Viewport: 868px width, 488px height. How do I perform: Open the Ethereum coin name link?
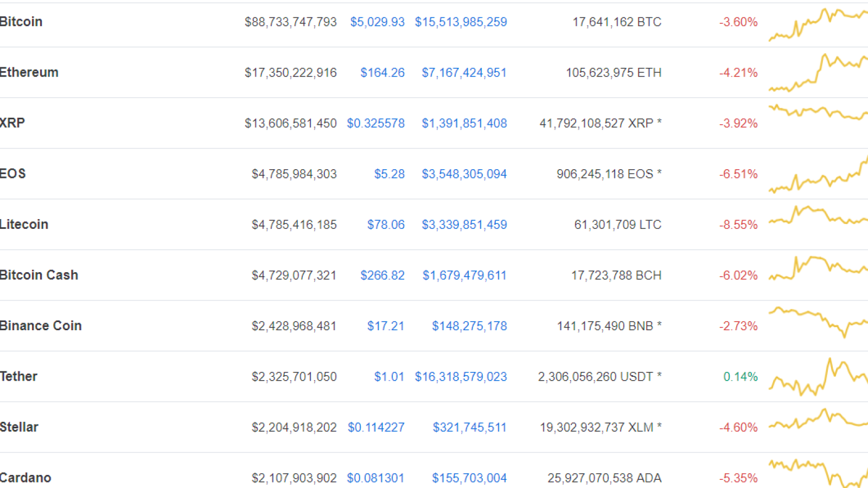[x=29, y=72]
